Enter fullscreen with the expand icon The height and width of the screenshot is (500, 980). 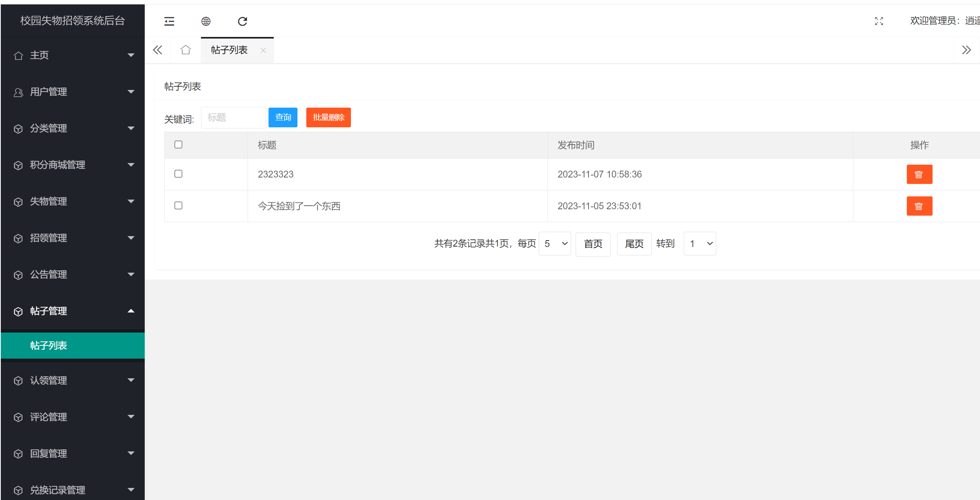point(879,21)
